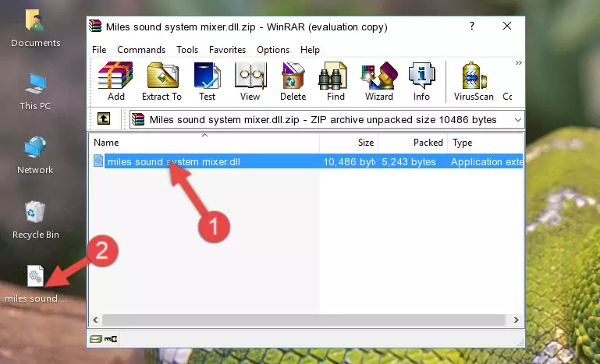Run VirusScan on the archive
Viewport: 600px width, 364px height.
[474, 81]
